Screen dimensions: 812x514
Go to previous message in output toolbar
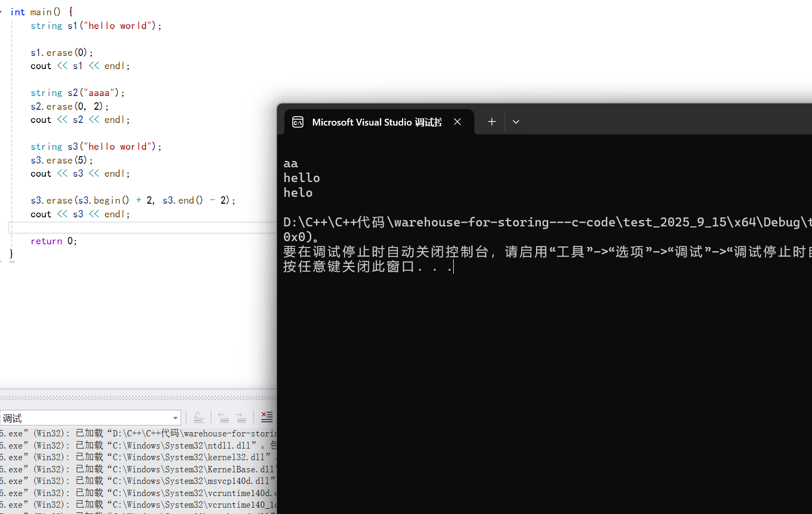(x=224, y=417)
